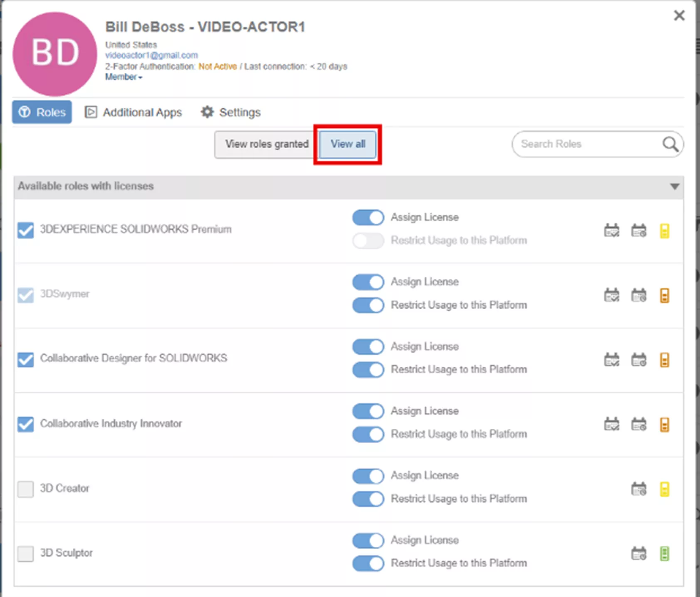Switch to Additional Apps tab
700x597 pixels.
(133, 112)
